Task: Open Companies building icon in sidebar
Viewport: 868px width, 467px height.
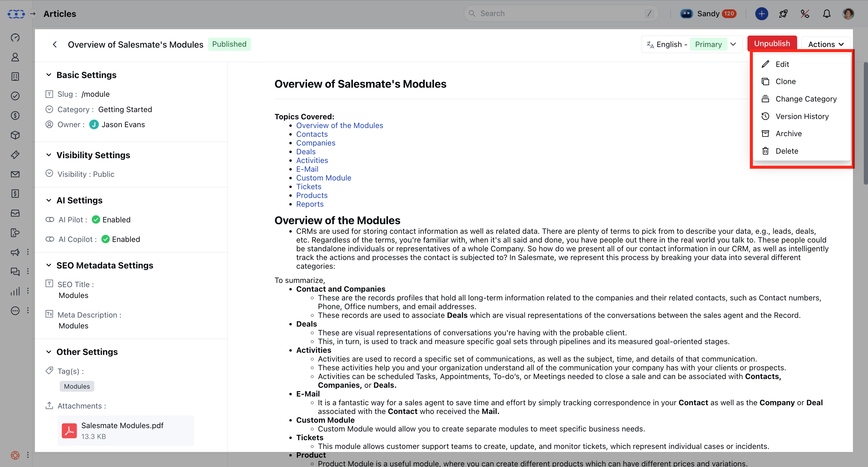Action: 15,77
